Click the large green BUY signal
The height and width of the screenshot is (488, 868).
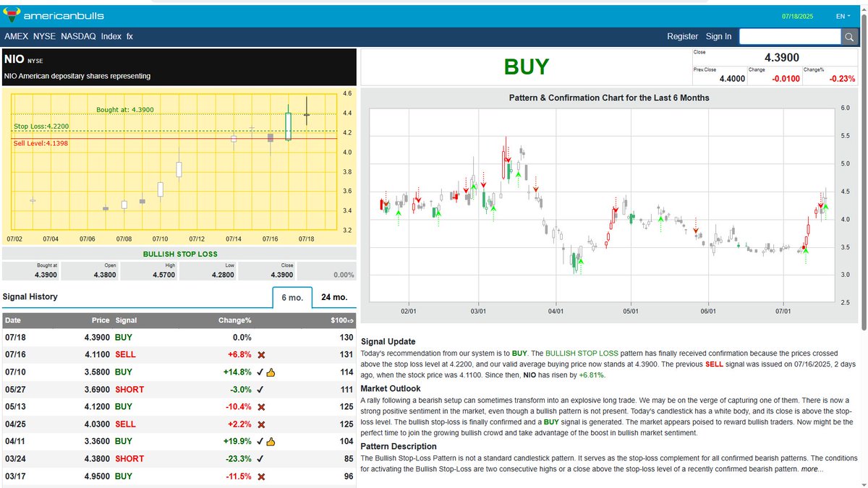tap(526, 67)
